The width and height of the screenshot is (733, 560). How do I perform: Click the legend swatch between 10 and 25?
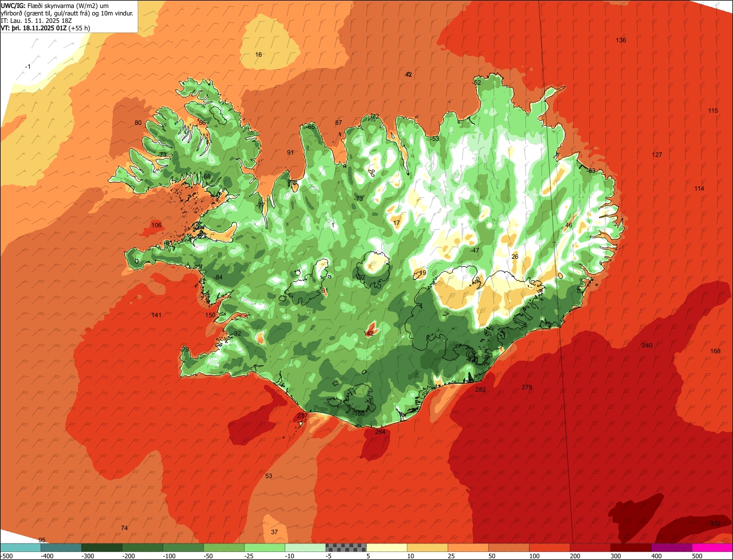pos(427,547)
